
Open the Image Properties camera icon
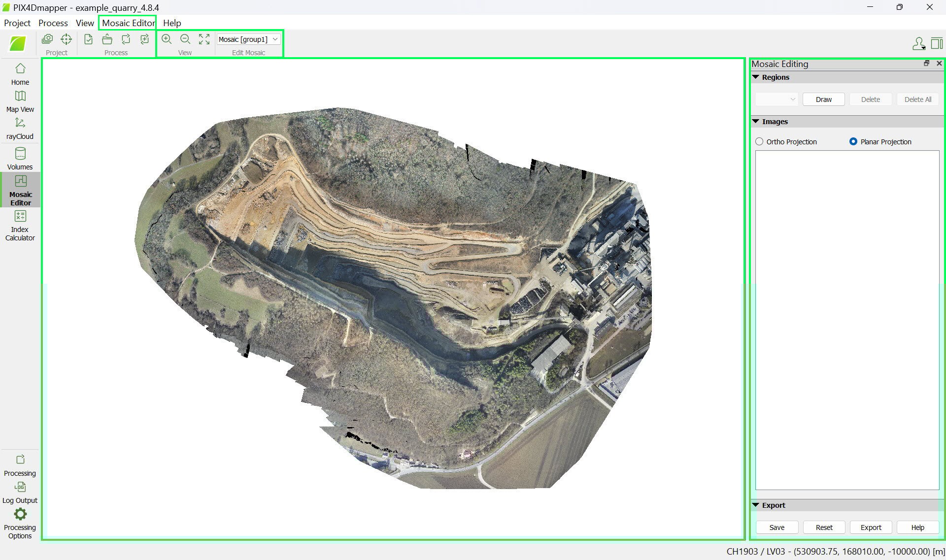click(x=47, y=39)
